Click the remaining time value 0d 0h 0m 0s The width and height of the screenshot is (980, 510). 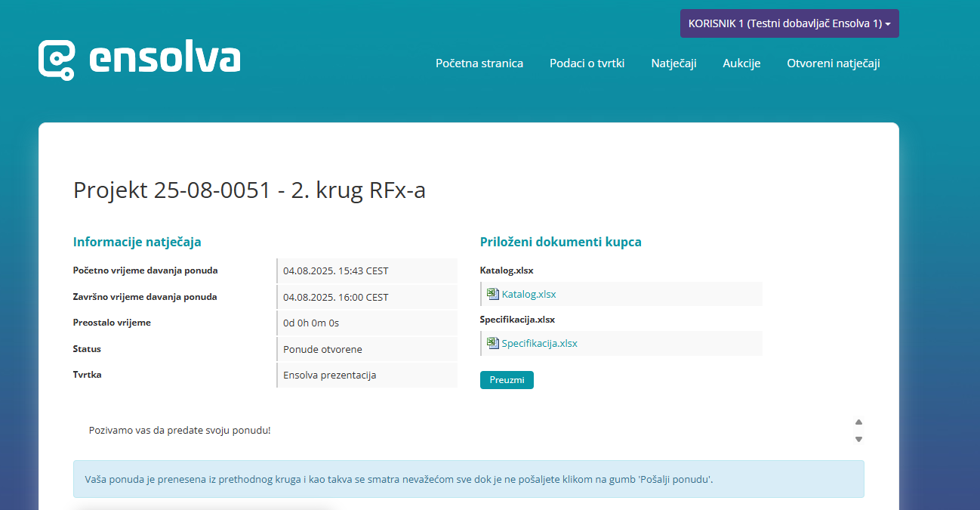click(x=311, y=323)
